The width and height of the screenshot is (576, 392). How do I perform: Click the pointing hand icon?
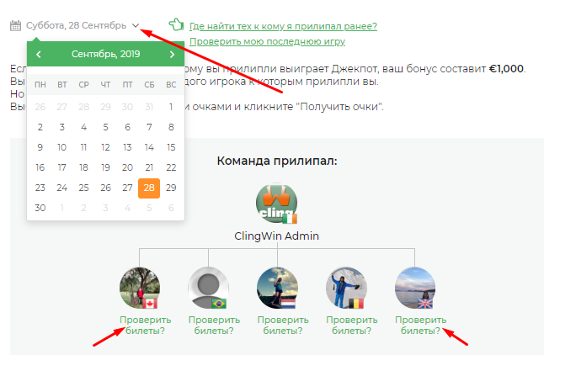[176, 25]
